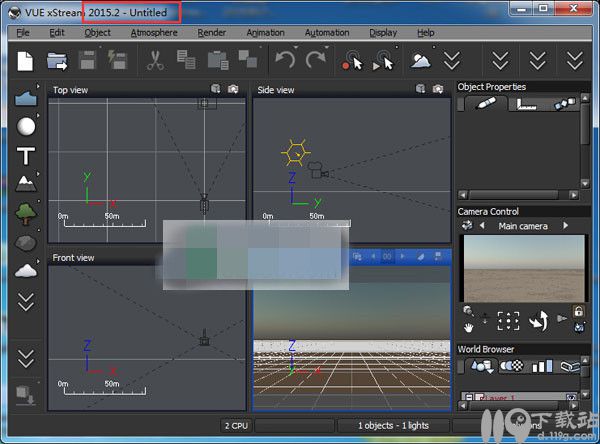The image size is (600, 444).
Task: Open the Edit menu
Action: point(57,33)
